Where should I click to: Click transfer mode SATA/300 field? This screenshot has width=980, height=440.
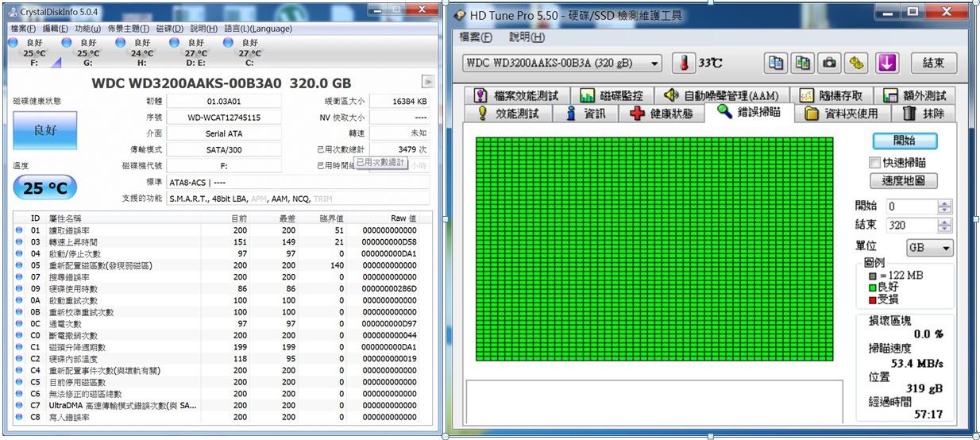tap(224, 149)
